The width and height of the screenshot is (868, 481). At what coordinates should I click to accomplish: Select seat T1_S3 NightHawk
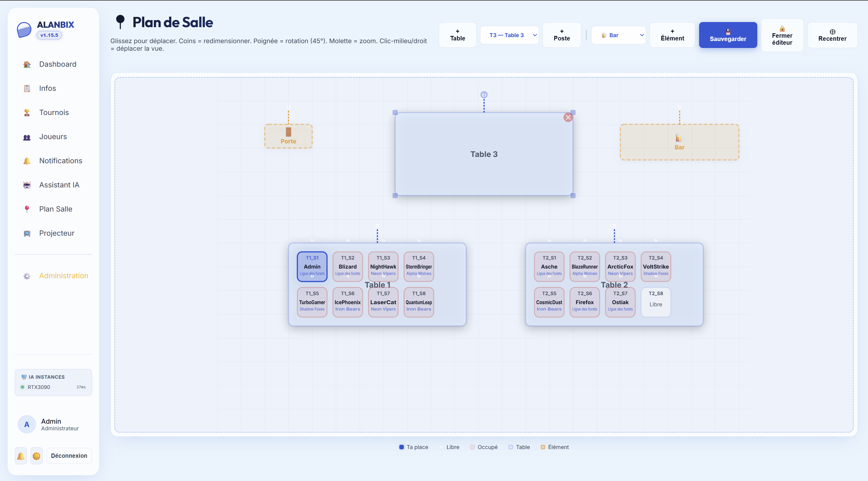[x=383, y=266]
